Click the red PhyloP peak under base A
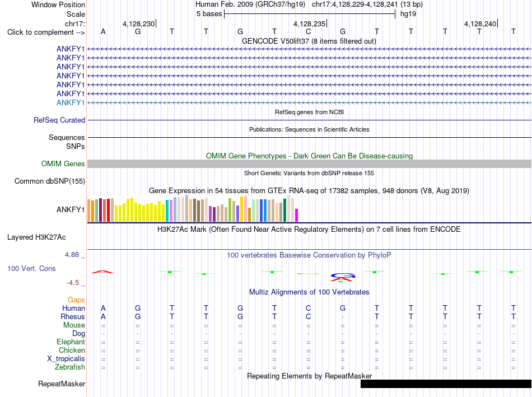Viewport: 532px width, 397px height. click(102, 272)
